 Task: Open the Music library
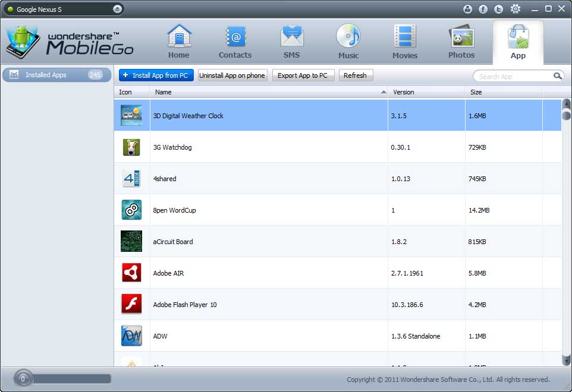click(348, 42)
